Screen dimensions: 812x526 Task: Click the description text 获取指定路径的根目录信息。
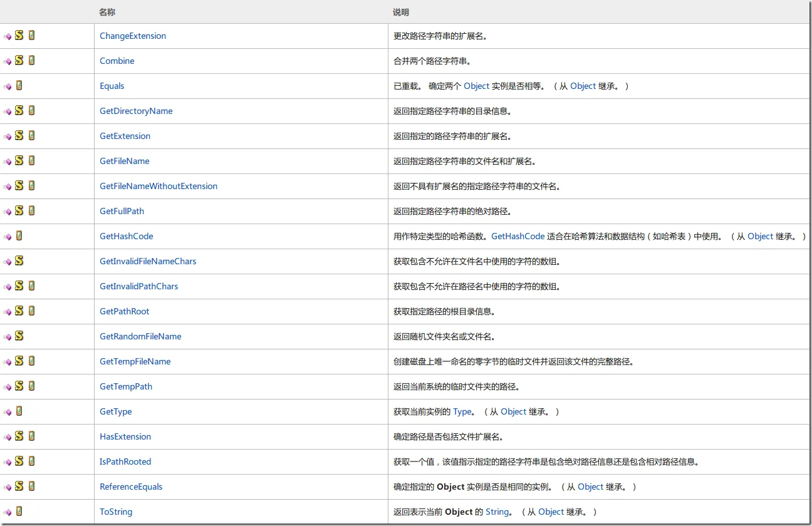pyautogui.click(x=445, y=311)
